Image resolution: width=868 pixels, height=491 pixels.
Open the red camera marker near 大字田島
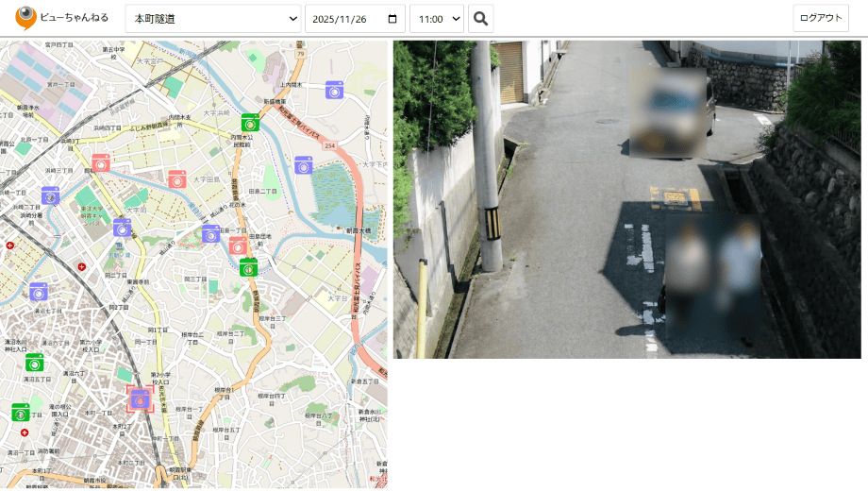177,179
